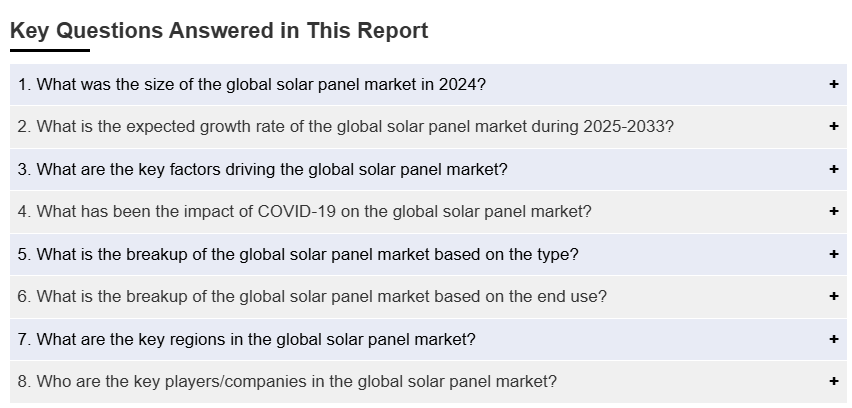
Task: Click the black underline bar beneath the heading
Action: point(50,50)
